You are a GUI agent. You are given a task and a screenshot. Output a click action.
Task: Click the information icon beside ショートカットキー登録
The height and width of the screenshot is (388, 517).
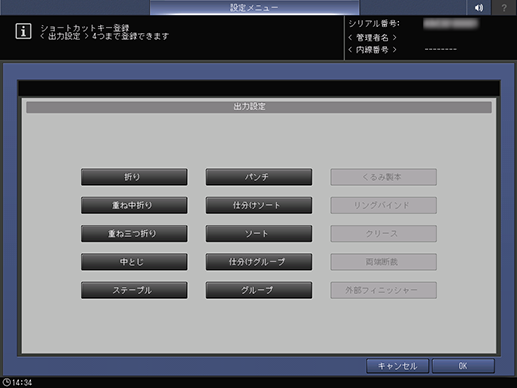point(23,31)
